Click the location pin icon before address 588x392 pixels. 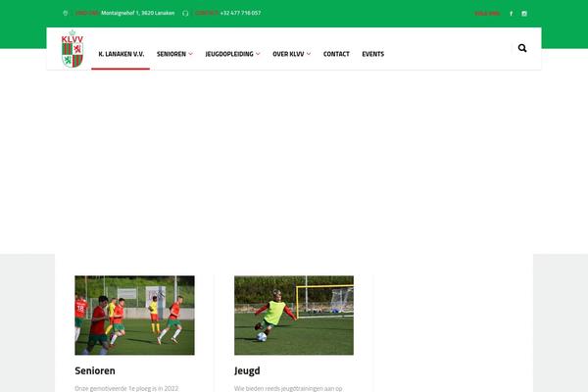pos(66,13)
